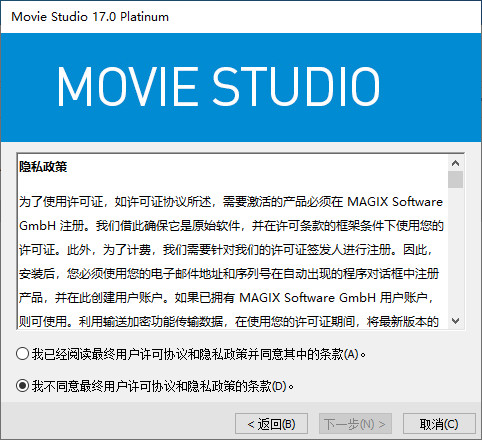Click the scrollbar thumb in the policy box
This screenshot has height=440, width=482.
point(455,180)
